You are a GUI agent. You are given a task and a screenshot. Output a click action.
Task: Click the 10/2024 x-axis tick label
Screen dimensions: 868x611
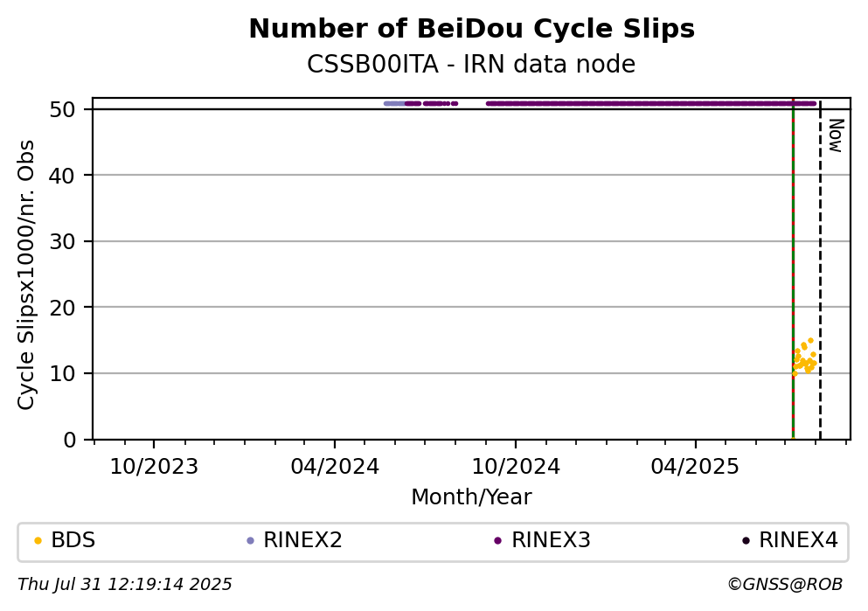pyautogui.click(x=516, y=467)
